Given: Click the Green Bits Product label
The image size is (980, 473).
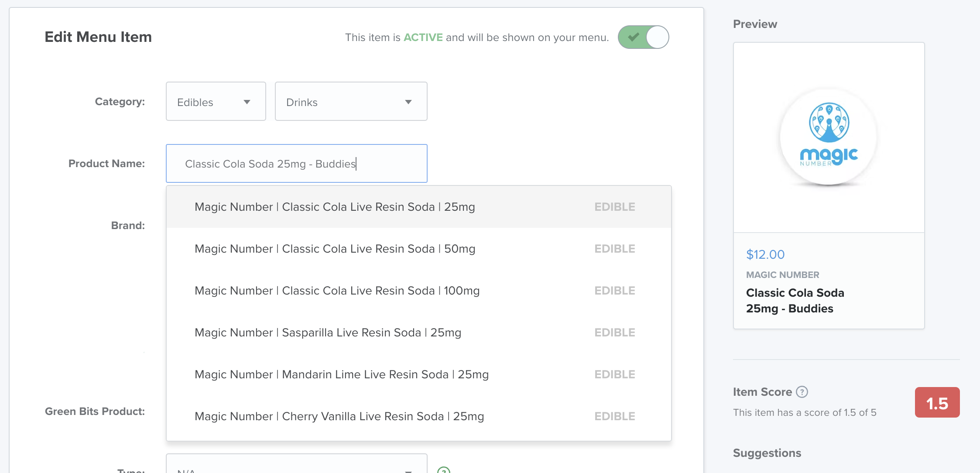Looking at the screenshot, I should pos(95,411).
